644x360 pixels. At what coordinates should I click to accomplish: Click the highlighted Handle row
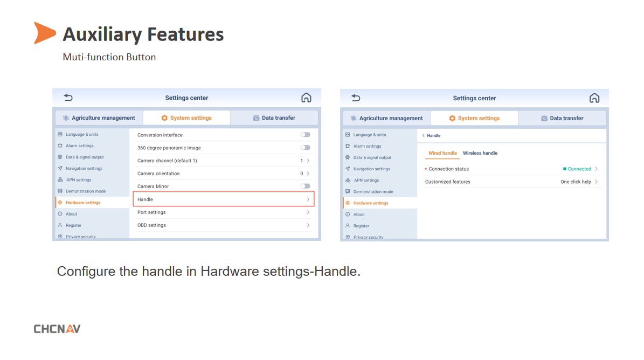(x=223, y=198)
